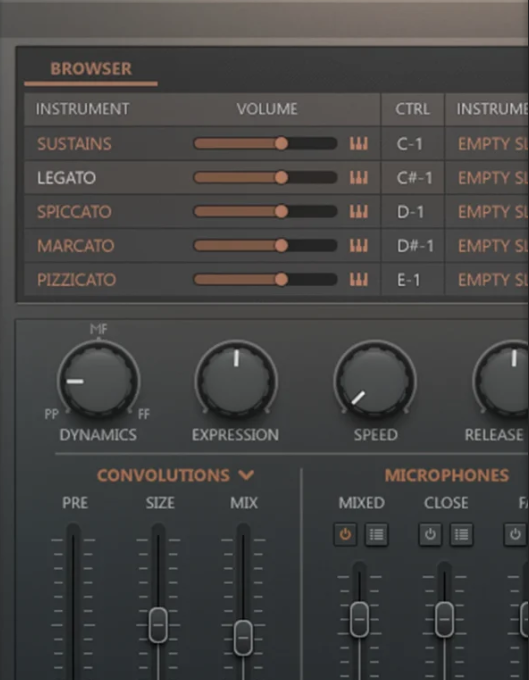This screenshot has width=529, height=680.
Task: Click the EXPRESSION knob
Action: click(x=236, y=381)
